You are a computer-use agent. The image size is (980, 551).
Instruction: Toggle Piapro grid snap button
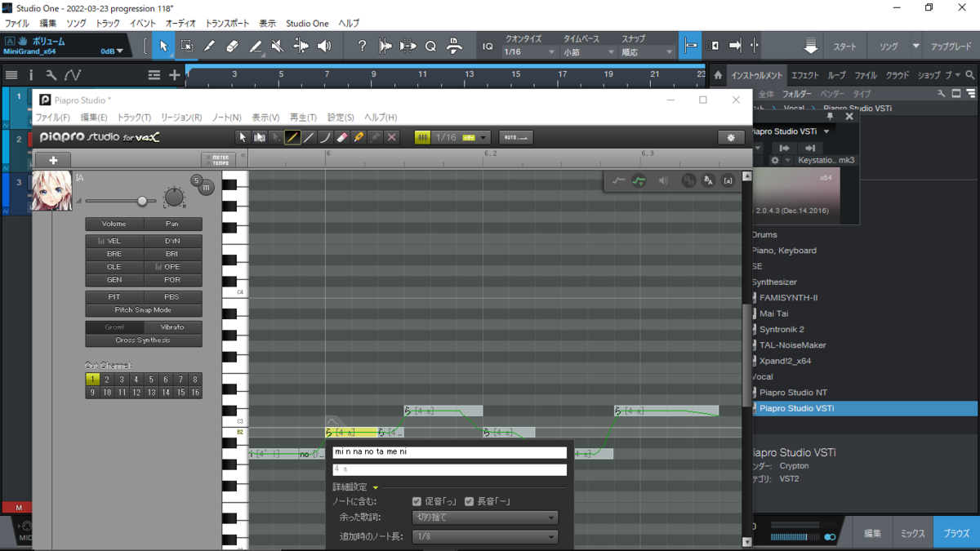422,137
